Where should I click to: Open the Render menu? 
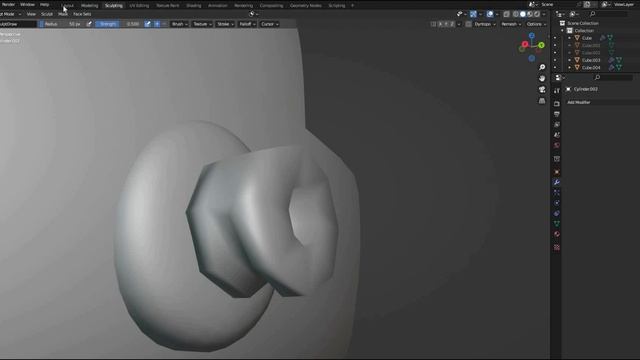pos(8,4)
